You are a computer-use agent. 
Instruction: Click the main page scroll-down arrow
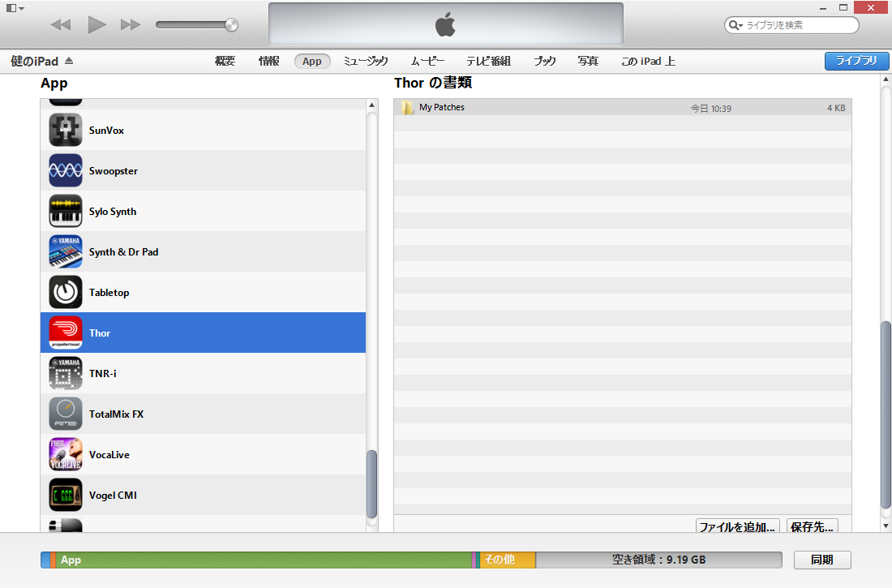coord(886,526)
